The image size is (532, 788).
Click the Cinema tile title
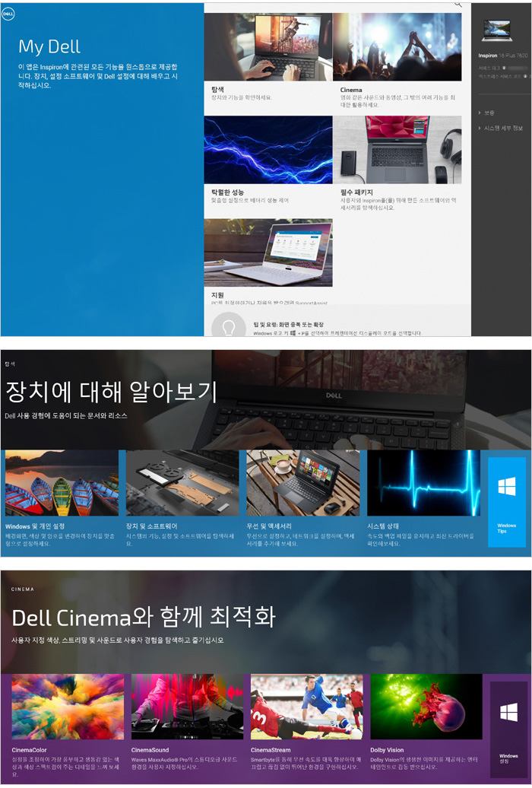(351, 90)
